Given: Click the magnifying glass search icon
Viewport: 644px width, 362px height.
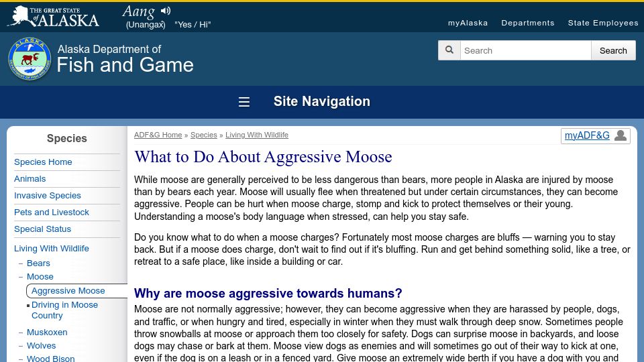Looking at the screenshot, I should (x=449, y=50).
